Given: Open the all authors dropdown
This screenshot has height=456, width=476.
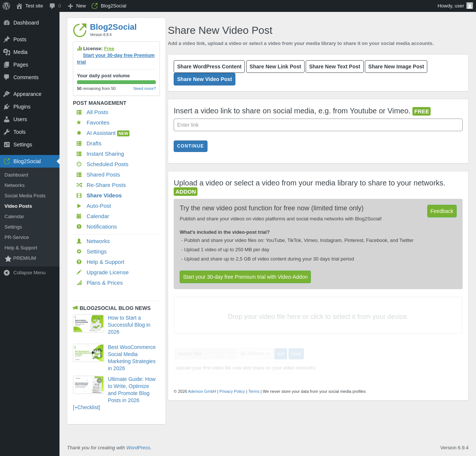Looking at the screenshot, I should pyautogui.click(x=255, y=353).
